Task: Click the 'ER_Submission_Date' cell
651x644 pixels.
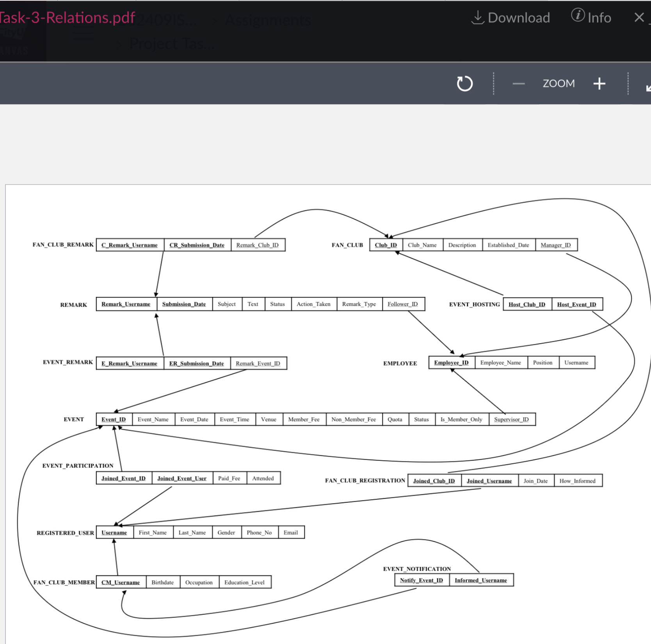Action: [197, 364]
